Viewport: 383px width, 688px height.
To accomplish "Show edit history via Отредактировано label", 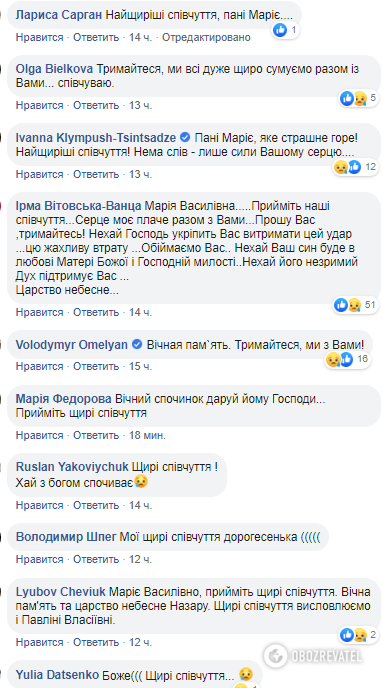I will (x=206, y=37).
